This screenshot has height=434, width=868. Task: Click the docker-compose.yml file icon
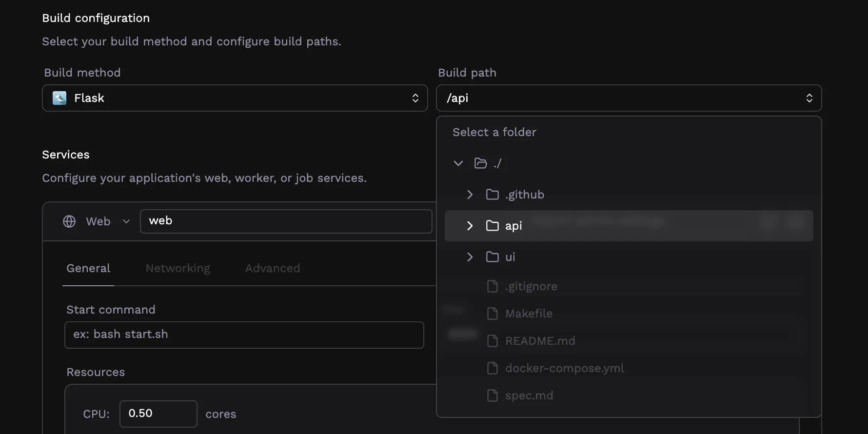(493, 368)
